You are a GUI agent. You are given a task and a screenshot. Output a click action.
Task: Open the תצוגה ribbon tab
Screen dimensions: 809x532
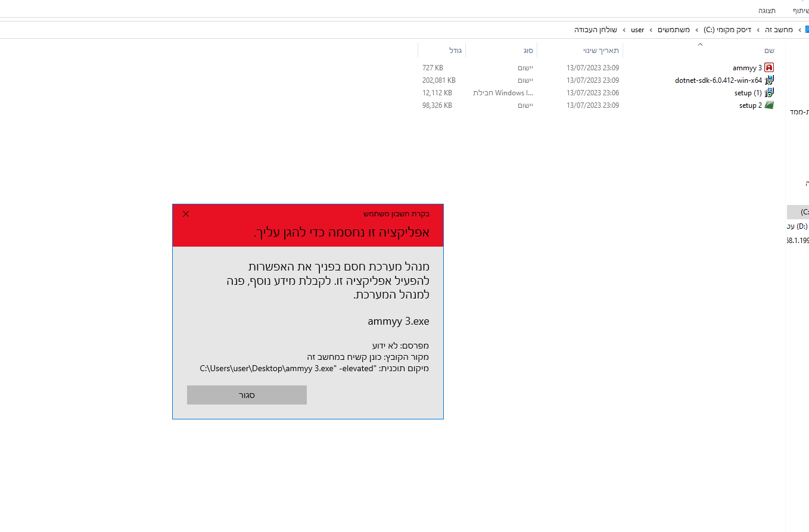(767, 11)
